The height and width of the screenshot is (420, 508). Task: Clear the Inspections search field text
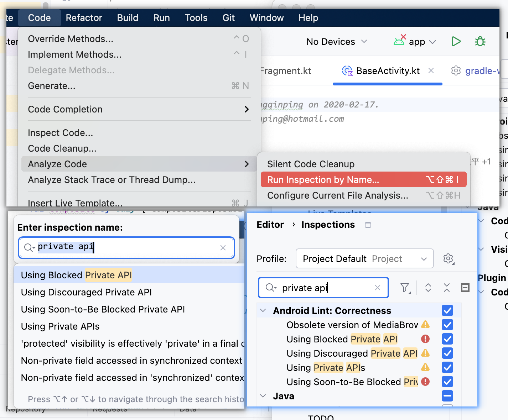pyautogui.click(x=378, y=288)
